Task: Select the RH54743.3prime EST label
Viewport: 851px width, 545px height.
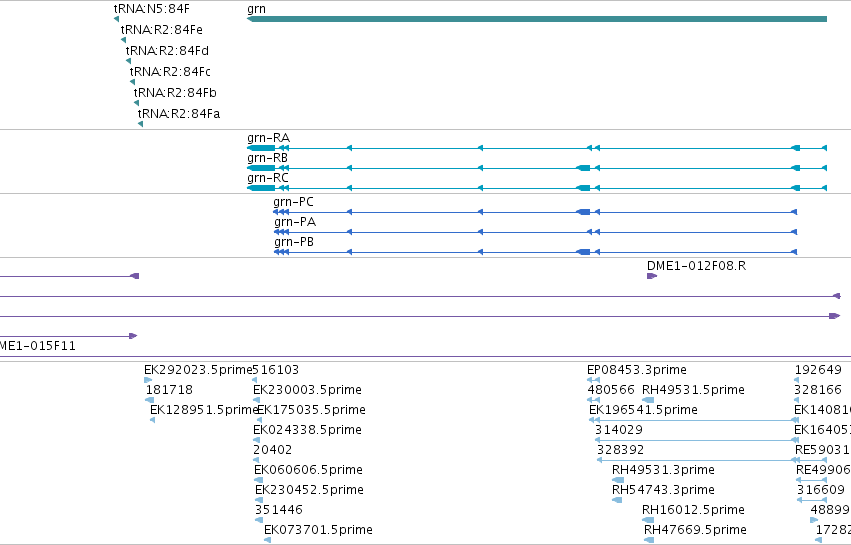Action: click(663, 490)
